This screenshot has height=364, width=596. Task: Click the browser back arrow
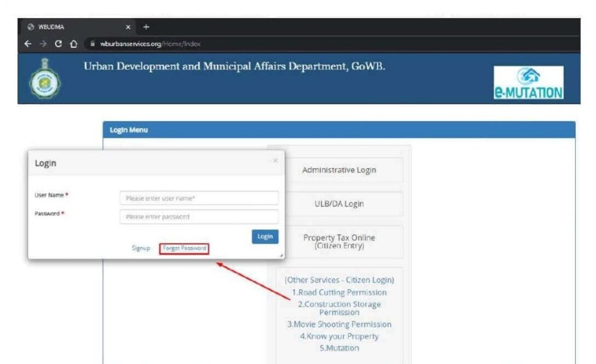point(28,44)
